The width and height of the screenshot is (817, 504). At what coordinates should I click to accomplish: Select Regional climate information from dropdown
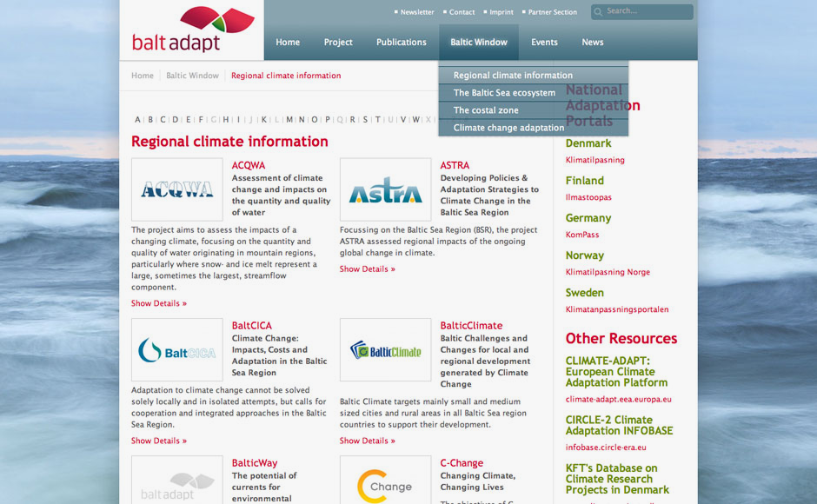pos(513,76)
